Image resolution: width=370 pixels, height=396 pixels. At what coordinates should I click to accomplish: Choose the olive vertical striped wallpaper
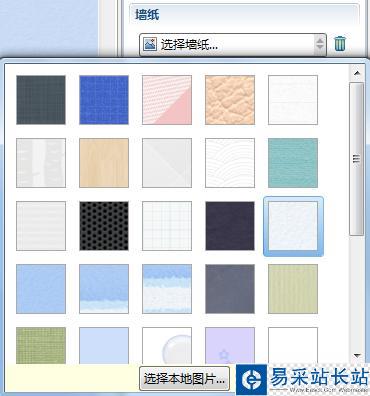click(293, 289)
